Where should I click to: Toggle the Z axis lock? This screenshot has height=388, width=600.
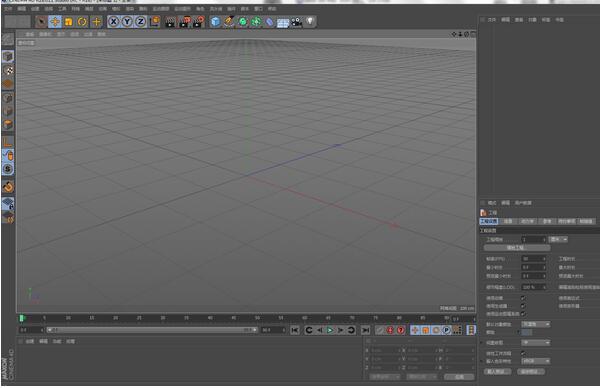tap(140, 22)
